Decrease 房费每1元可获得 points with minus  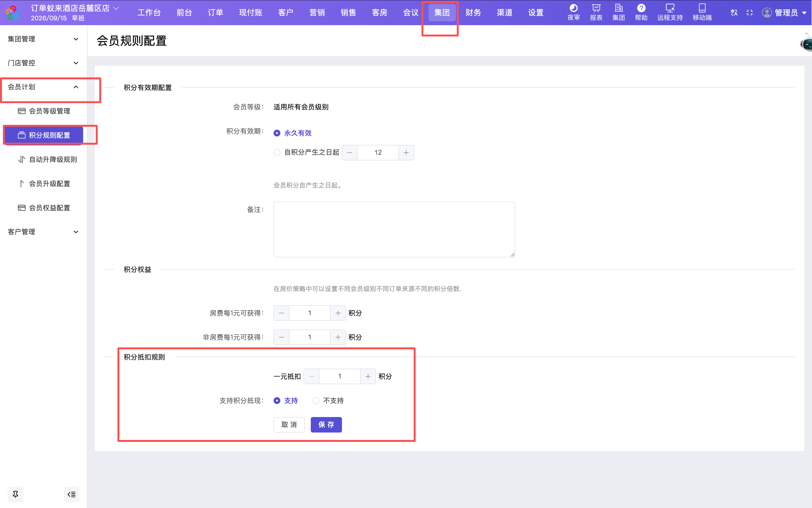pos(282,313)
